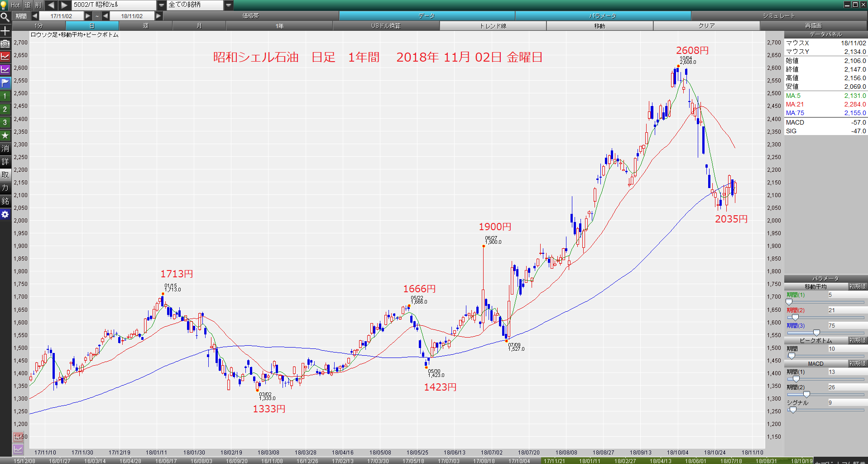Click the end date field 18/11/02
The height and width of the screenshot is (464, 868).
132,16
